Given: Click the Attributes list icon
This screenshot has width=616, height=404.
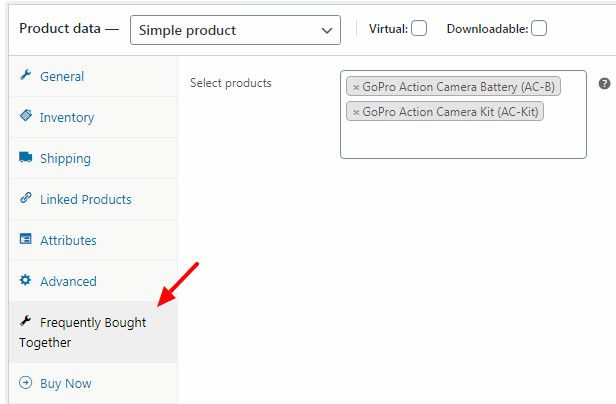Looking at the screenshot, I should [x=26, y=240].
